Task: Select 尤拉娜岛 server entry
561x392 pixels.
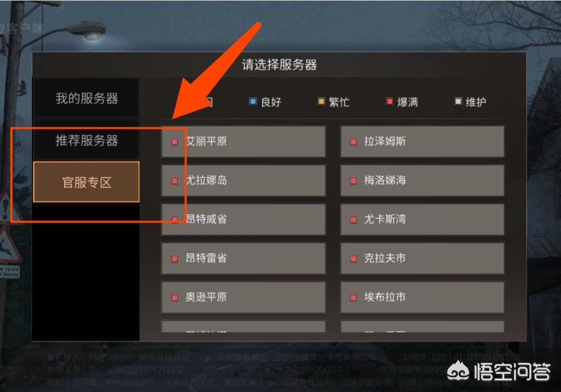Action: [x=244, y=180]
